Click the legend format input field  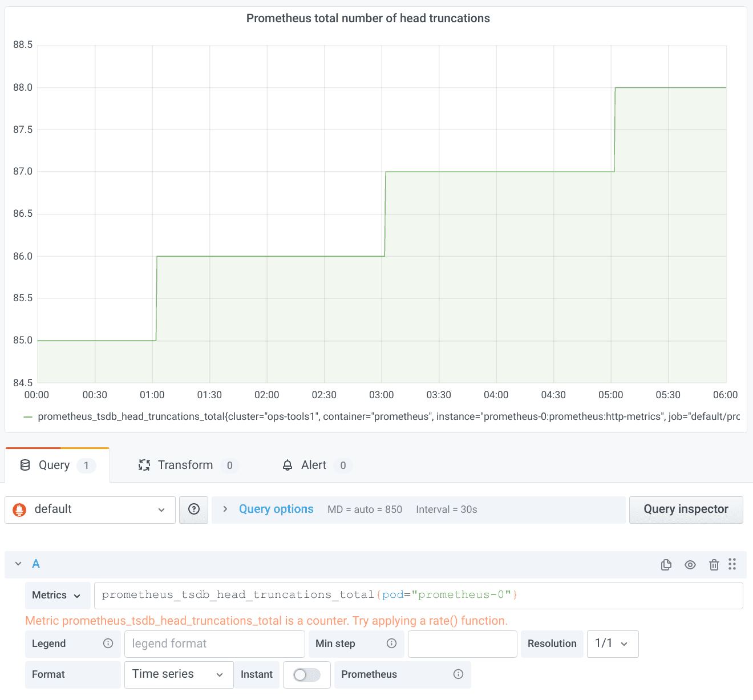coord(214,644)
